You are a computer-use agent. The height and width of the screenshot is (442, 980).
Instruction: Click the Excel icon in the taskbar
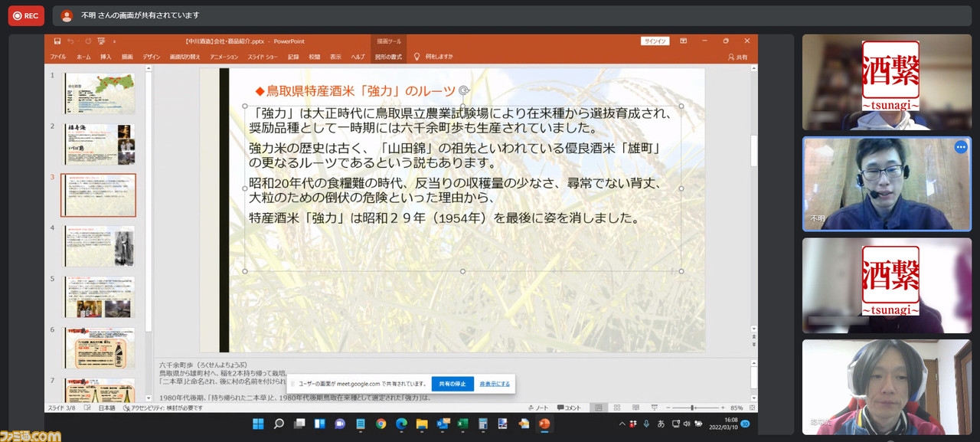[462, 424]
